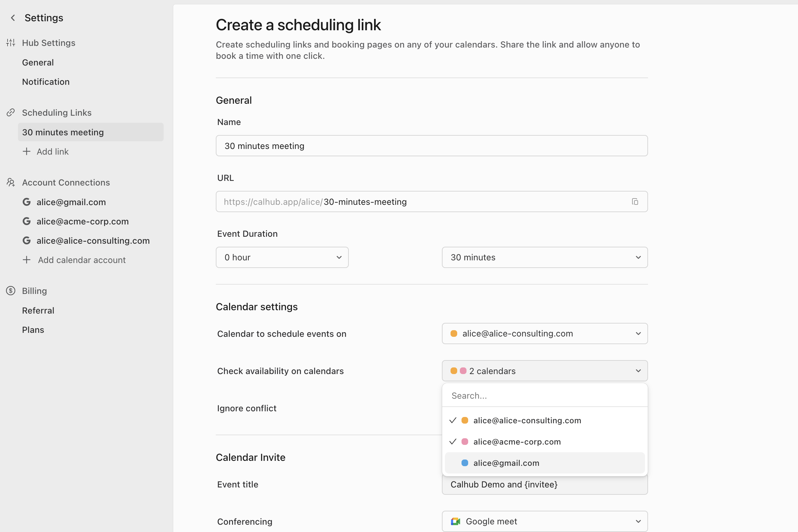Image resolution: width=798 pixels, height=532 pixels.
Task: Open the hours duration dropdown
Action: (x=282, y=257)
